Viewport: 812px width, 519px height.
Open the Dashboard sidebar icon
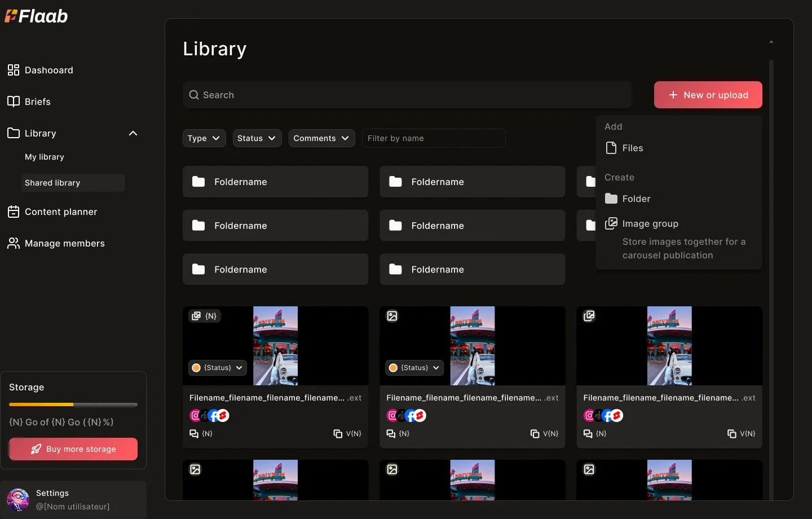click(14, 70)
